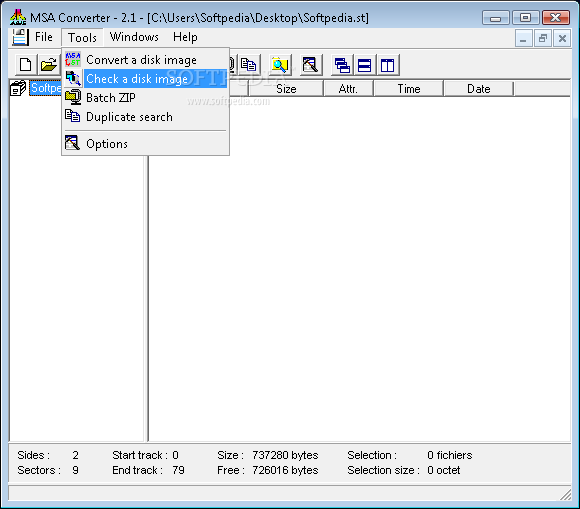
Task: Click the 0 octet selection size value
Action: (x=444, y=470)
